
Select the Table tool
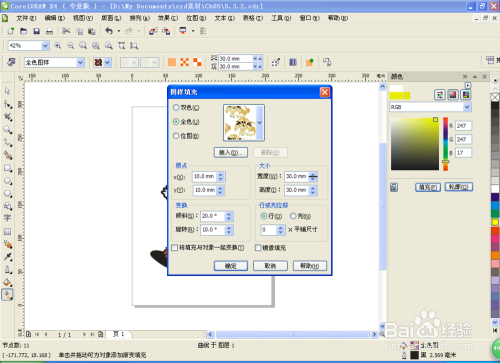click(x=7, y=231)
